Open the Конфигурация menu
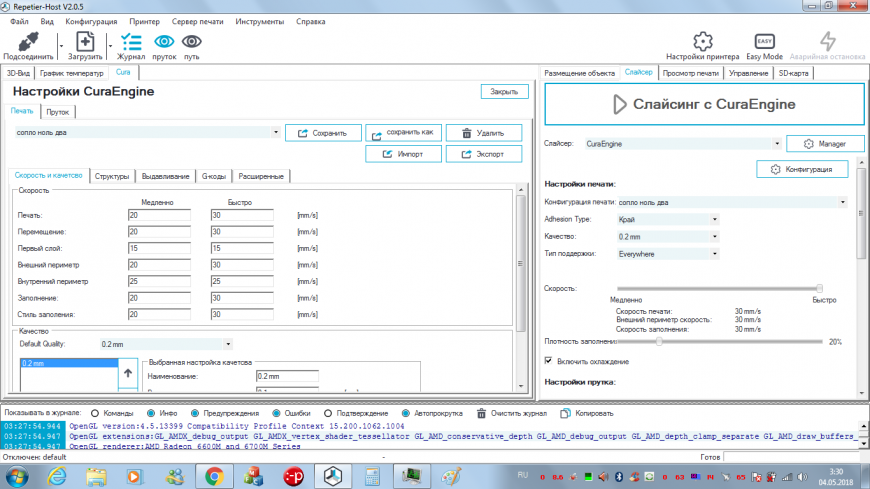This screenshot has height=489, width=870. coord(92,22)
